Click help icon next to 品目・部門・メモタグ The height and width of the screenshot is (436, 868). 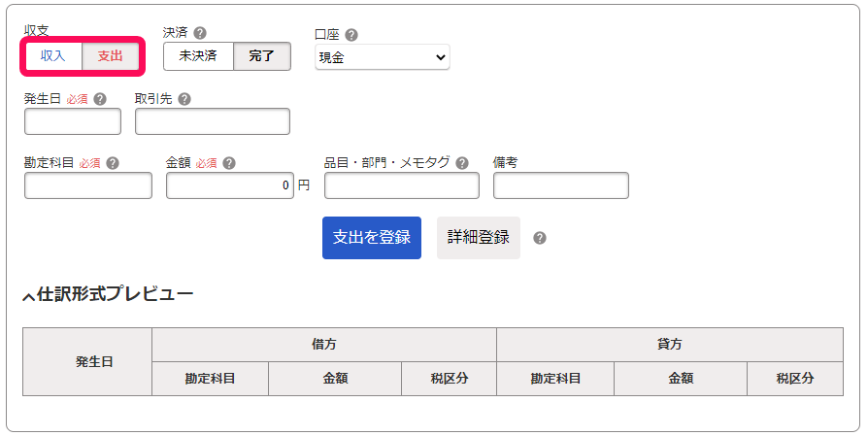click(x=462, y=163)
